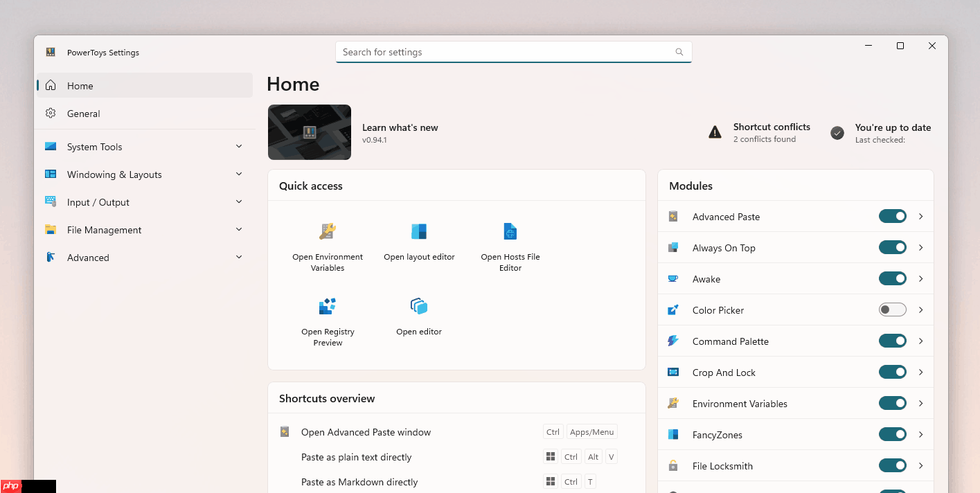This screenshot has height=493, width=980.
Task: Open FancyZones settings arrow
Action: (x=921, y=435)
